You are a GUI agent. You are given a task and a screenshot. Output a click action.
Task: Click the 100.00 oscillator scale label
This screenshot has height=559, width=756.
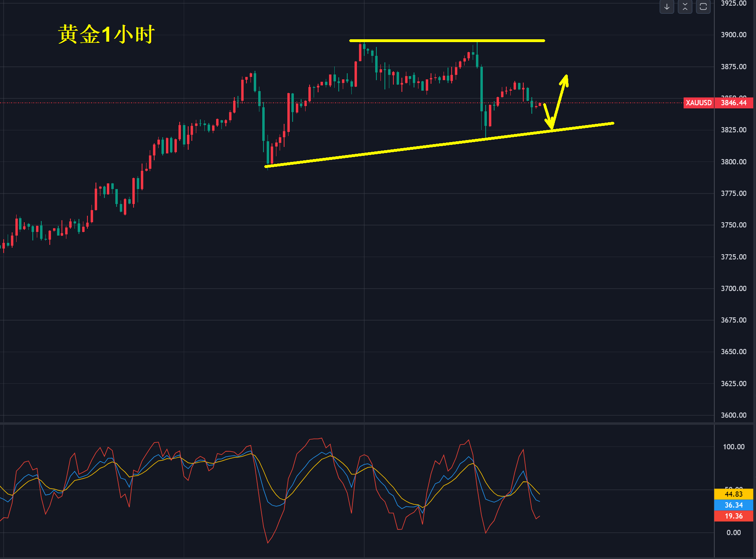pos(734,447)
